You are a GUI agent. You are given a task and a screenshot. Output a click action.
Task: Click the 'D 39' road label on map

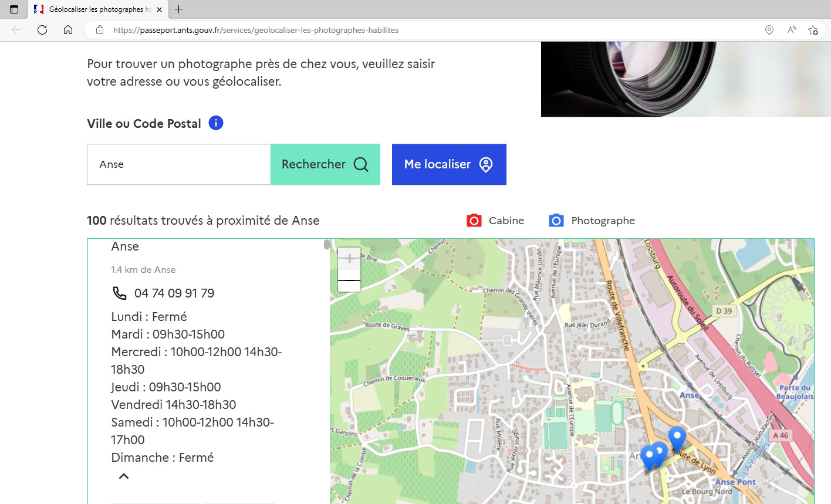coord(724,311)
